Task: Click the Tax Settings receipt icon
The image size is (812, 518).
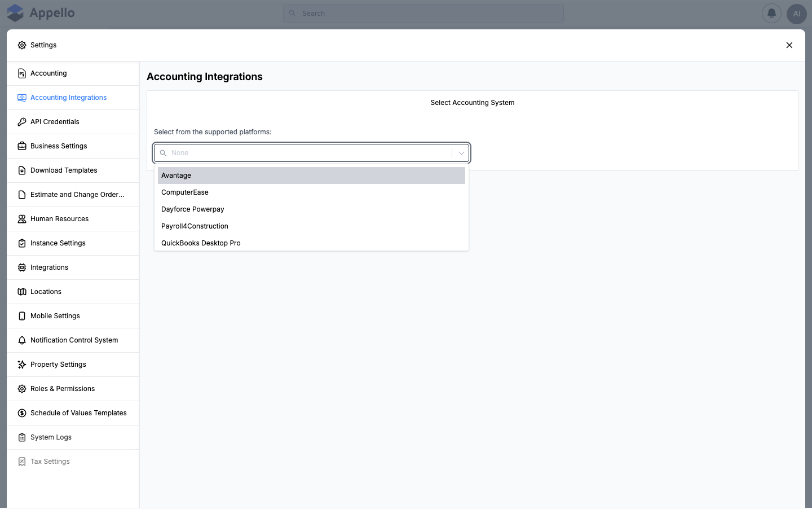Action: pyautogui.click(x=22, y=462)
